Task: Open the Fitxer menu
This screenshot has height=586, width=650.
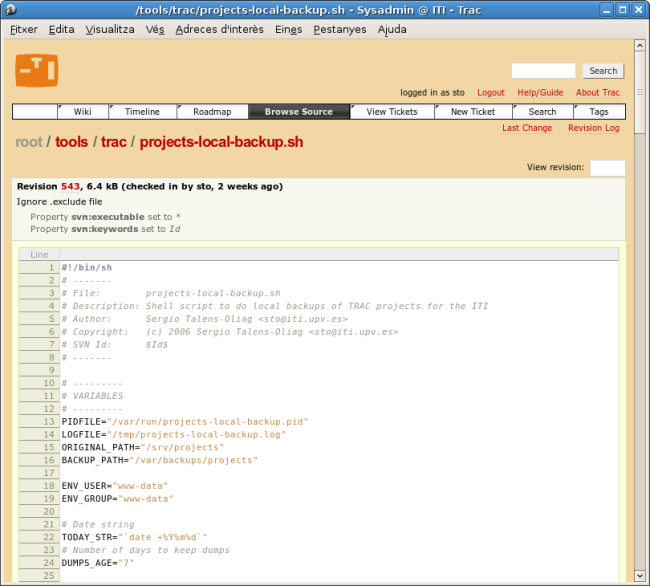Action: click(x=23, y=29)
